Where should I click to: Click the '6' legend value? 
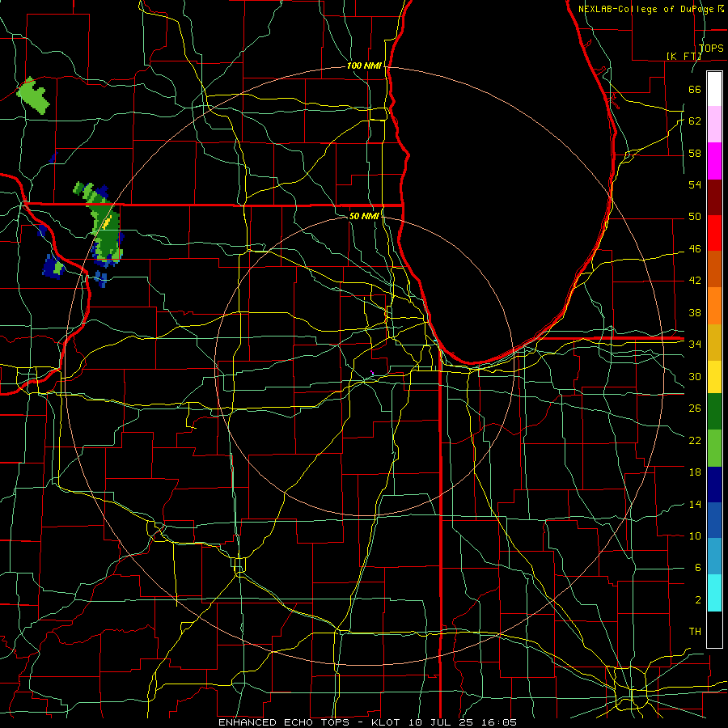(x=698, y=567)
